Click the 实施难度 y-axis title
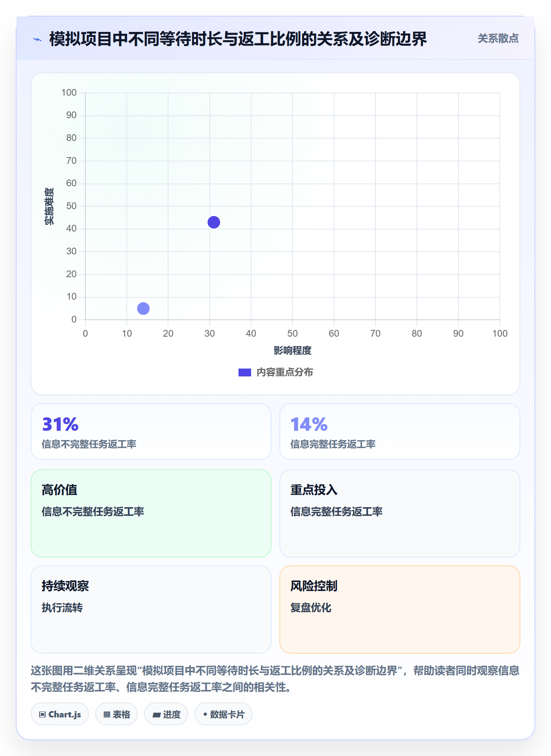This screenshot has height=756, width=551. pyautogui.click(x=49, y=206)
